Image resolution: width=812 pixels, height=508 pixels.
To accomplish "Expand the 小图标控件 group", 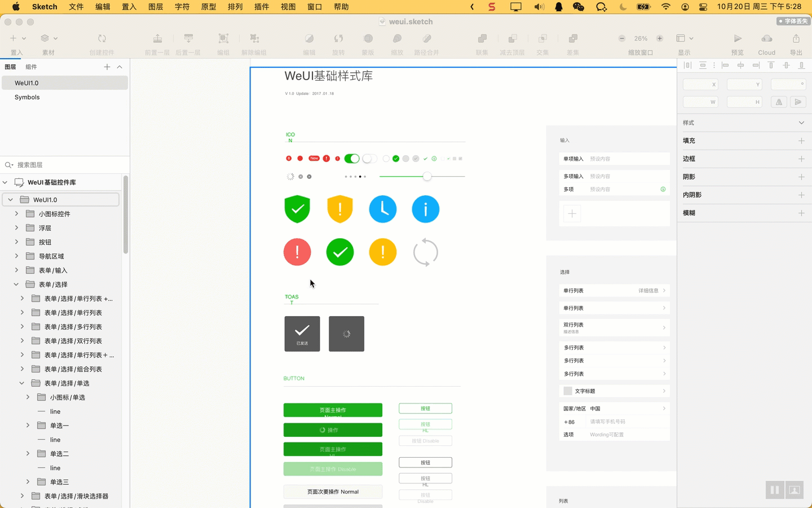I will tap(16, 214).
